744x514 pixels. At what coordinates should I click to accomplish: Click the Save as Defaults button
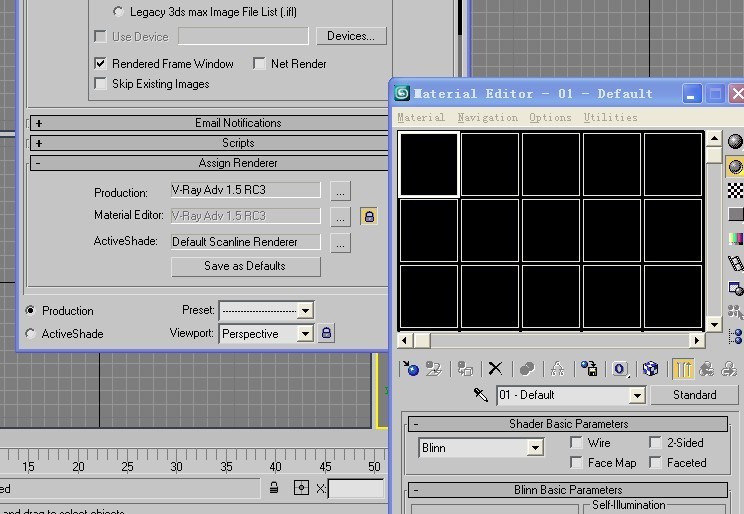pos(245,267)
